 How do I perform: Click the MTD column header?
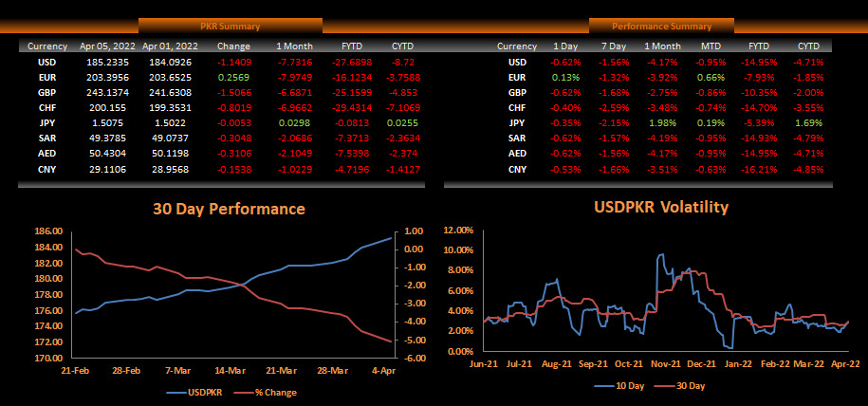coord(711,46)
